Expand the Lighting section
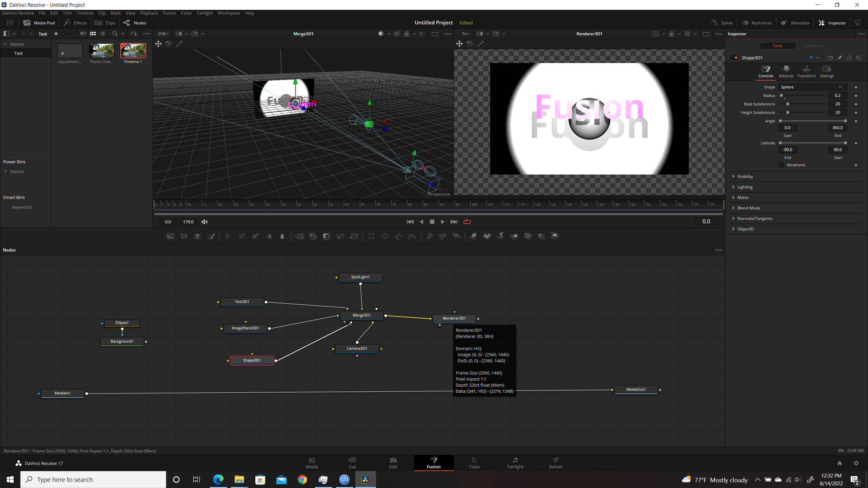Screen dimensions: 868x488 [796, 187]
